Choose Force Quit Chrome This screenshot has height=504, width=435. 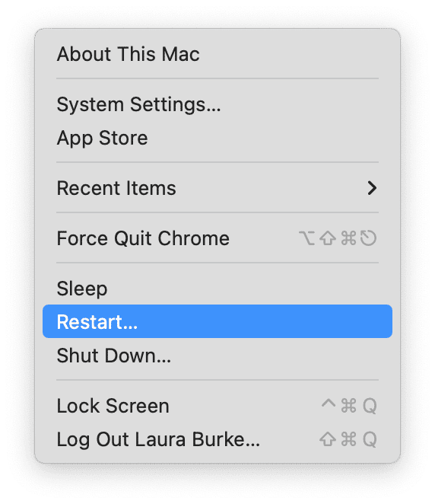(217, 238)
